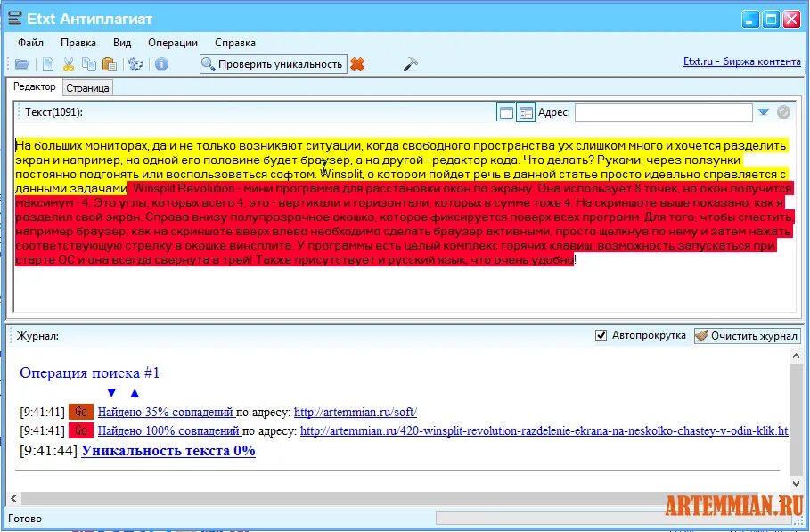Maximize the Etxt Антиплагиат window
Screen dimensions: 810x532
point(771,20)
